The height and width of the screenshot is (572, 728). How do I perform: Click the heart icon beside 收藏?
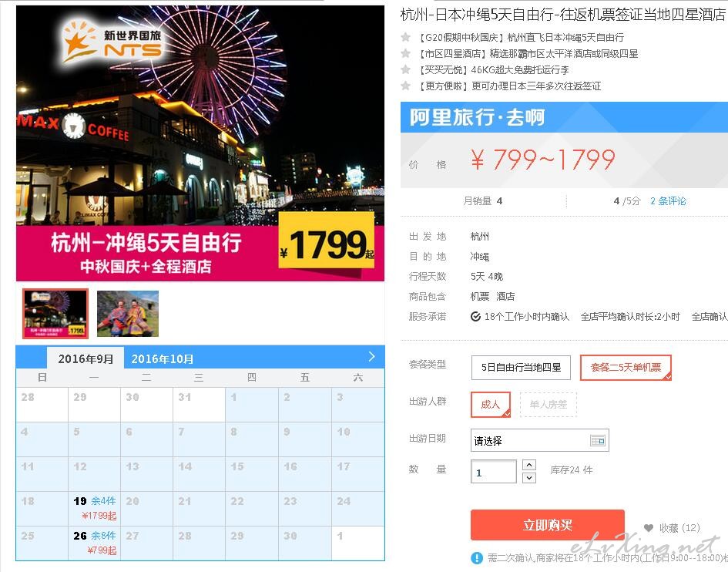(649, 528)
